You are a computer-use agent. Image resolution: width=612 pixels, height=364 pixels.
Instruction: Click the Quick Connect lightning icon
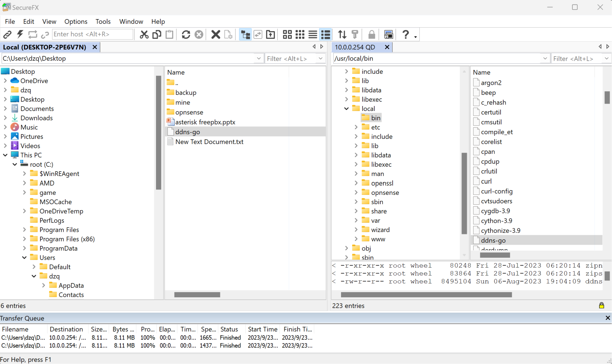[20, 35]
